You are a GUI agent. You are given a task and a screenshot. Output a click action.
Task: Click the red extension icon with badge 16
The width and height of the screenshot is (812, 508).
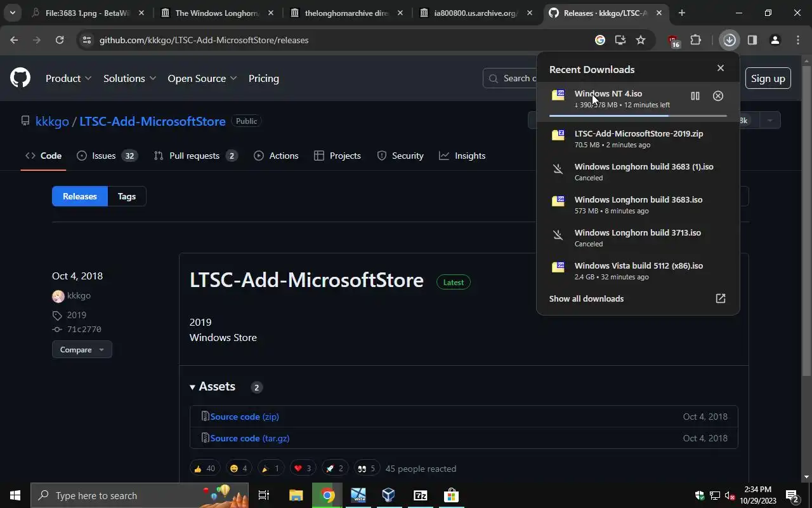(x=673, y=41)
